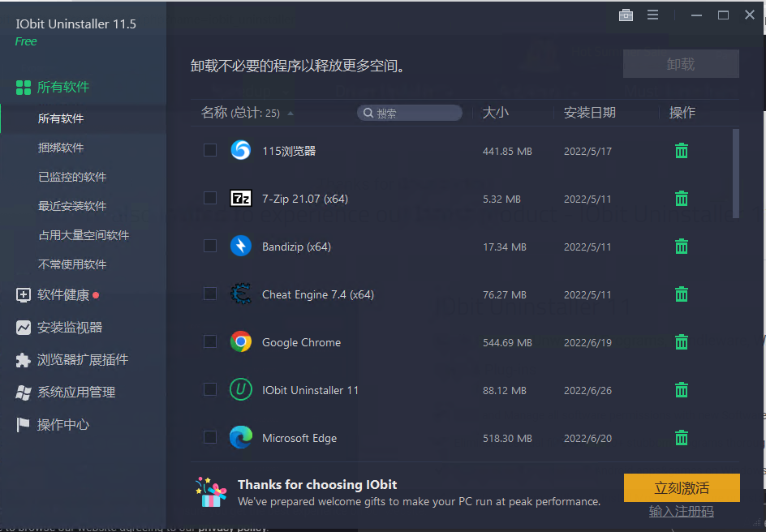Viewport: 766px width, 532px height.
Task: Click the flag icon for 操作中心
Action: click(23, 425)
